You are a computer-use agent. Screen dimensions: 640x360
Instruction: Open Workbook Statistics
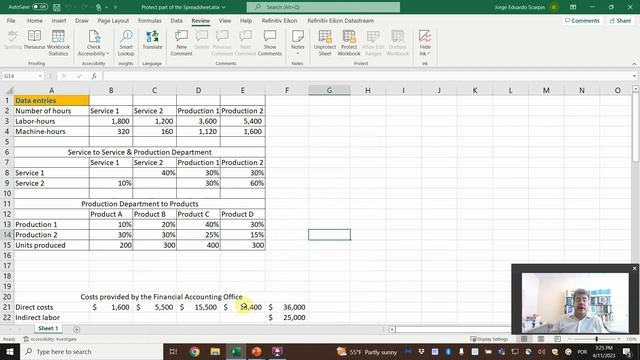pos(58,43)
